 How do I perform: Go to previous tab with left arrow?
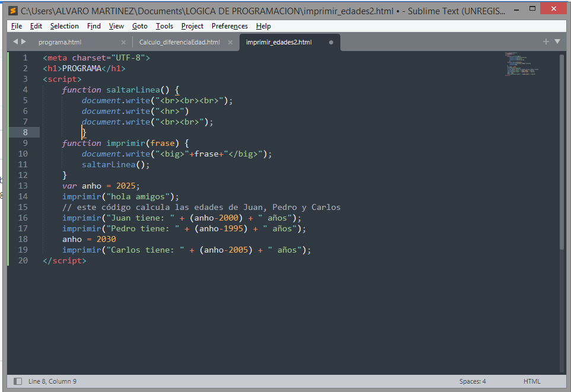15,42
